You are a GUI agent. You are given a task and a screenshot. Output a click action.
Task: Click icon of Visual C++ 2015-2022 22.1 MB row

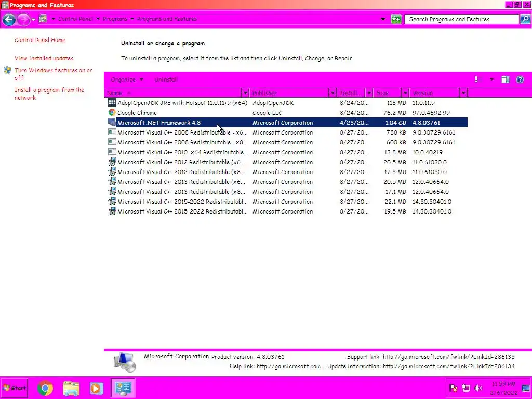point(112,201)
